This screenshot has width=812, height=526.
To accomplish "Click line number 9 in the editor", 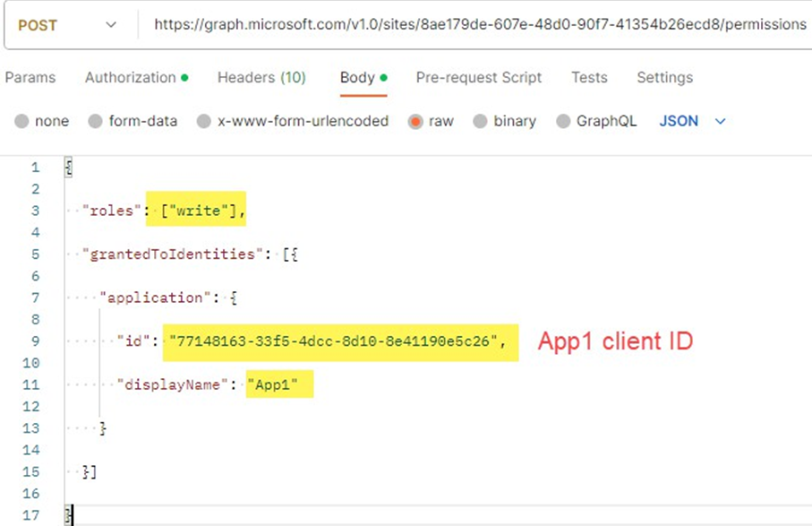I will pos(35,341).
